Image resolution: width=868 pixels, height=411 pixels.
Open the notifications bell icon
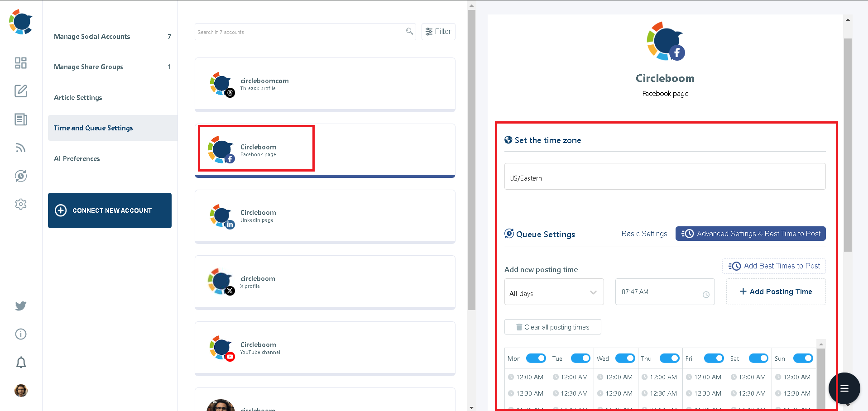(20, 362)
